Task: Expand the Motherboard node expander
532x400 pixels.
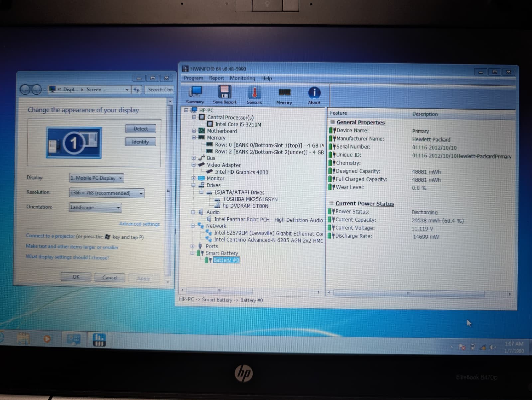Action: 194,131
